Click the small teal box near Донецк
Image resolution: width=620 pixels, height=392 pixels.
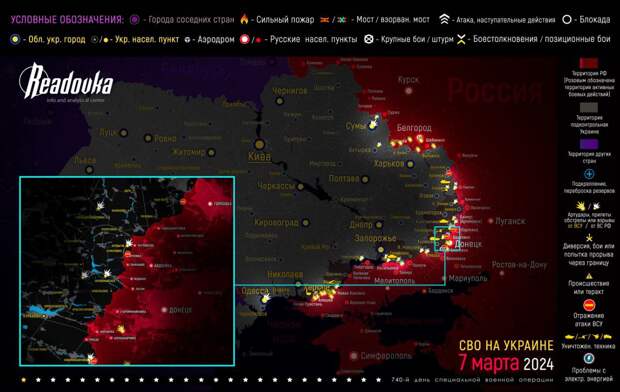pyautogui.click(x=447, y=239)
